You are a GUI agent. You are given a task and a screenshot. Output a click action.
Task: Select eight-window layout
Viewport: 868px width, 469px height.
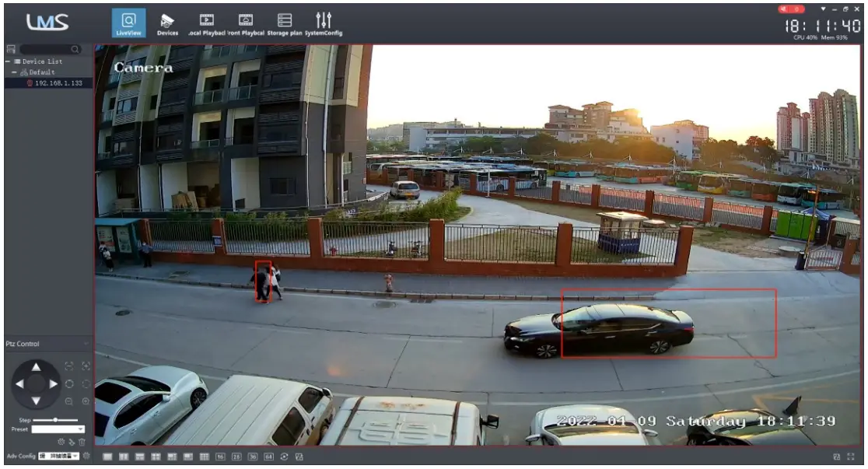[188, 457]
